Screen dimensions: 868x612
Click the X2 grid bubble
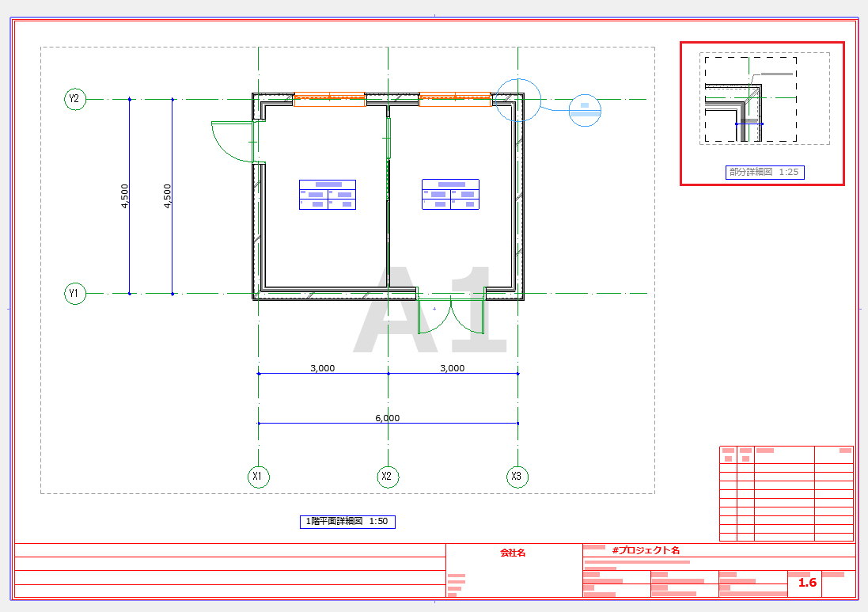[x=388, y=477]
